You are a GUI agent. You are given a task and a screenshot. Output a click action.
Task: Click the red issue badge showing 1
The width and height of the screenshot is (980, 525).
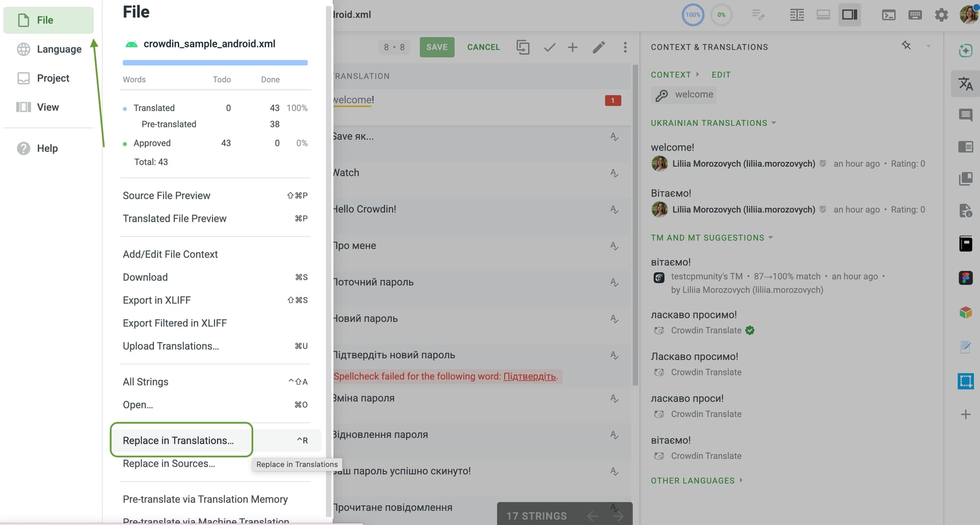pyautogui.click(x=612, y=101)
